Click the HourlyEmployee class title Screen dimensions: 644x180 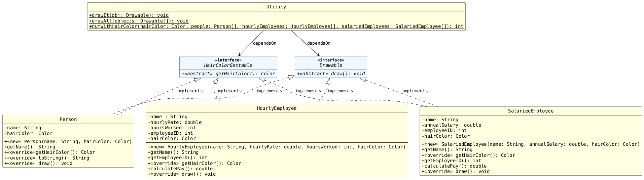[x=277, y=108]
